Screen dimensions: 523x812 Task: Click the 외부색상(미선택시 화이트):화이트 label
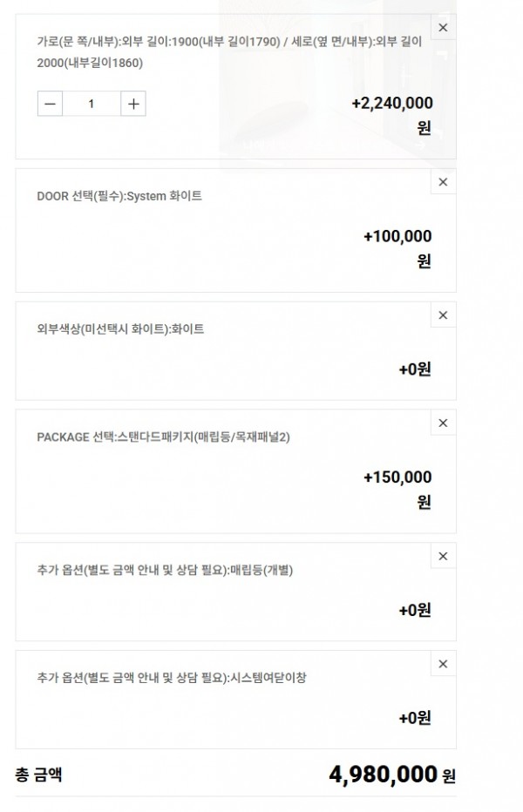[x=120, y=328]
